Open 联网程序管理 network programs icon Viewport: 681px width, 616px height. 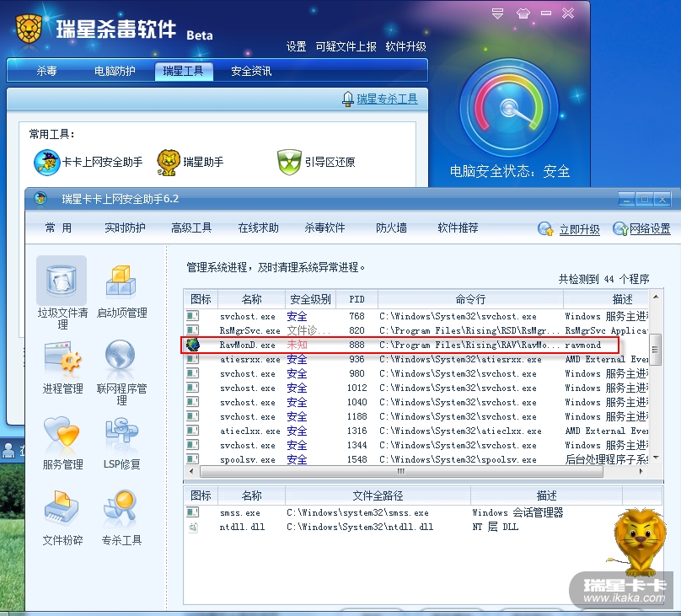click(x=121, y=355)
